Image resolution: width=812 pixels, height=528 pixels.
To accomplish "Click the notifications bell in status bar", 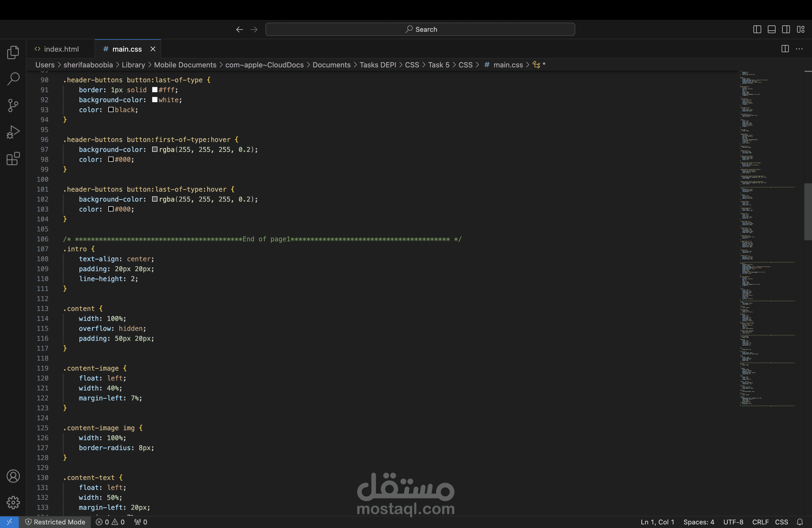I will pyautogui.click(x=800, y=522).
